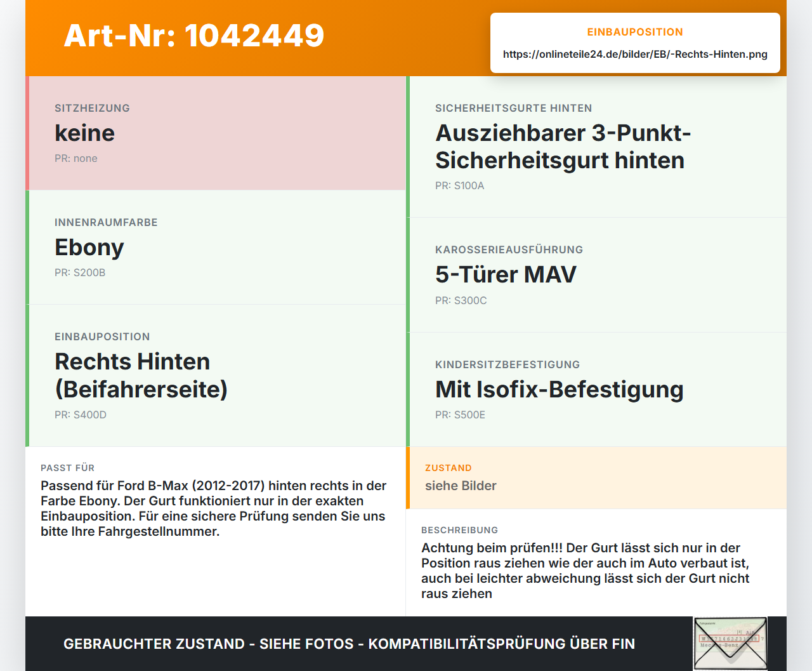The width and height of the screenshot is (812, 671).
Task: Click the KAROSSERIEAUSFÜHRUNG label
Action: click(x=509, y=249)
